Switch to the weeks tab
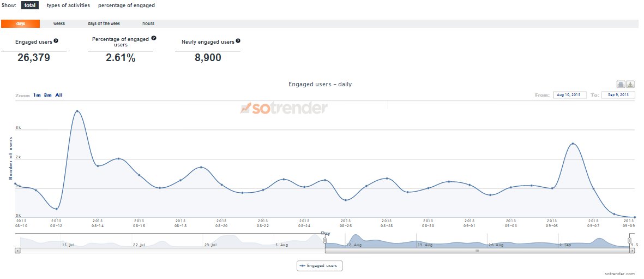Screen dimensions: 644x279 (x=59, y=23)
